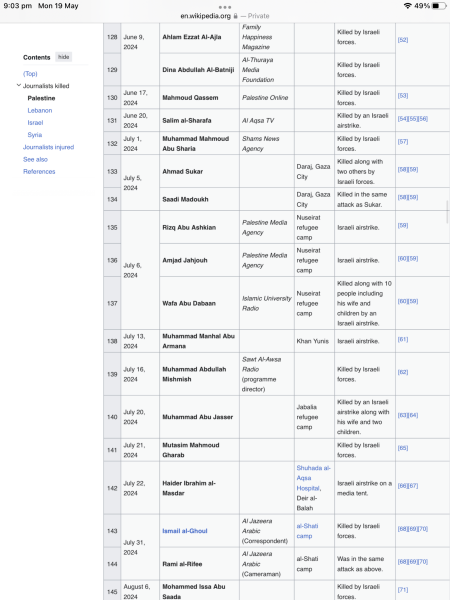The height and width of the screenshot is (600, 450).
Task: Select the name Ahlam Ezzat Al-Ajla
Action: (191, 37)
